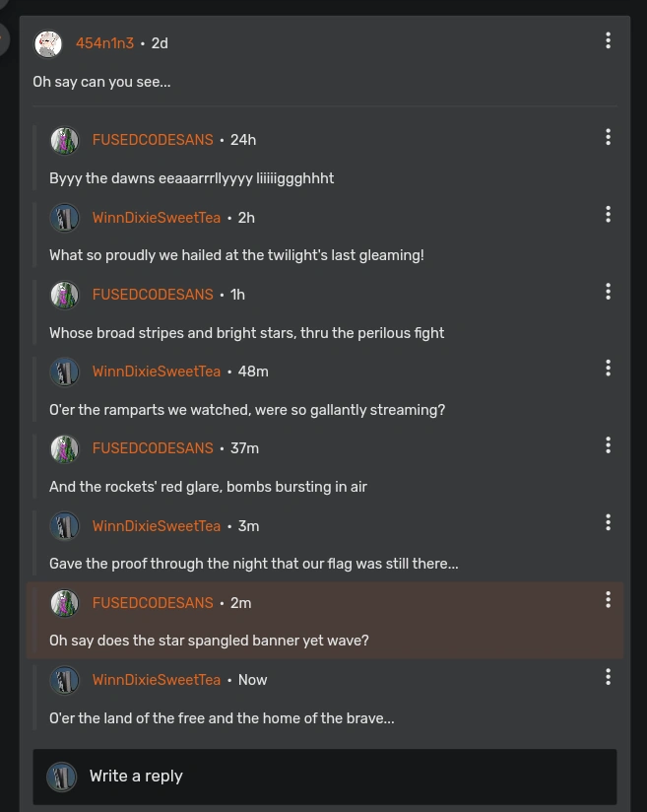Click WinnDixieSweetTea's avatar next to the 2h reply

coord(65,218)
